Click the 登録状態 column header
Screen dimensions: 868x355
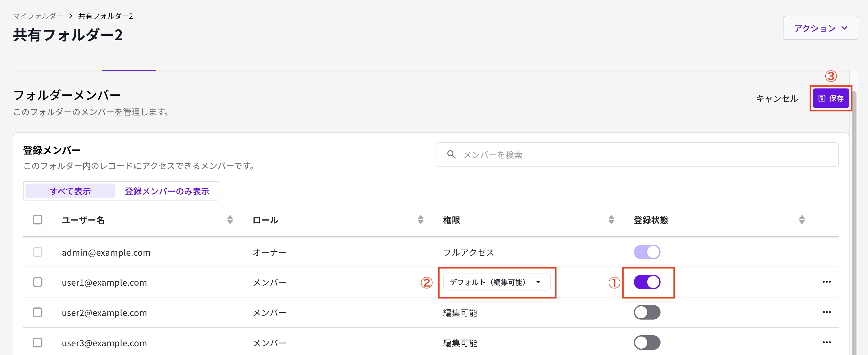click(x=651, y=220)
